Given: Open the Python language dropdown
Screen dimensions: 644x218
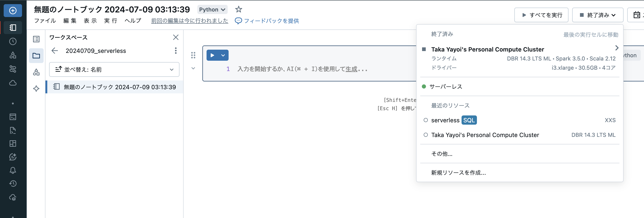Looking at the screenshot, I should [212, 9].
